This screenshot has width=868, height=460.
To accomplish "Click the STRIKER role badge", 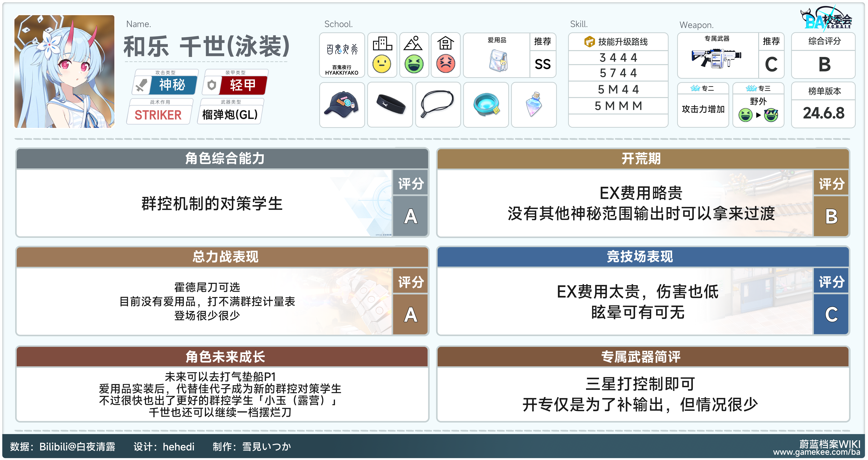I will point(158,115).
